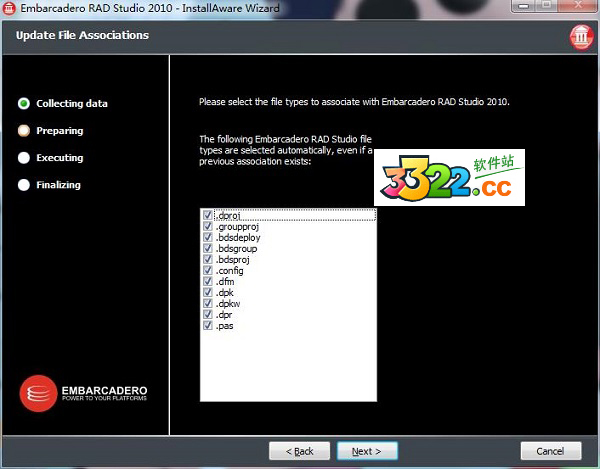The height and width of the screenshot is (469, 600).
Task: Minimize the InstallAware Wizard window
Action: point(523,6)
